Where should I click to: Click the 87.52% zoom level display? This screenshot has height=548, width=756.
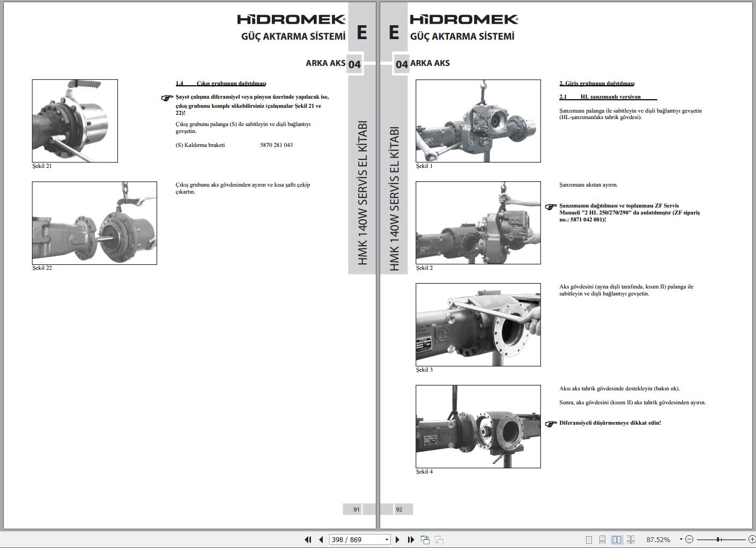(x=659, y=539)
